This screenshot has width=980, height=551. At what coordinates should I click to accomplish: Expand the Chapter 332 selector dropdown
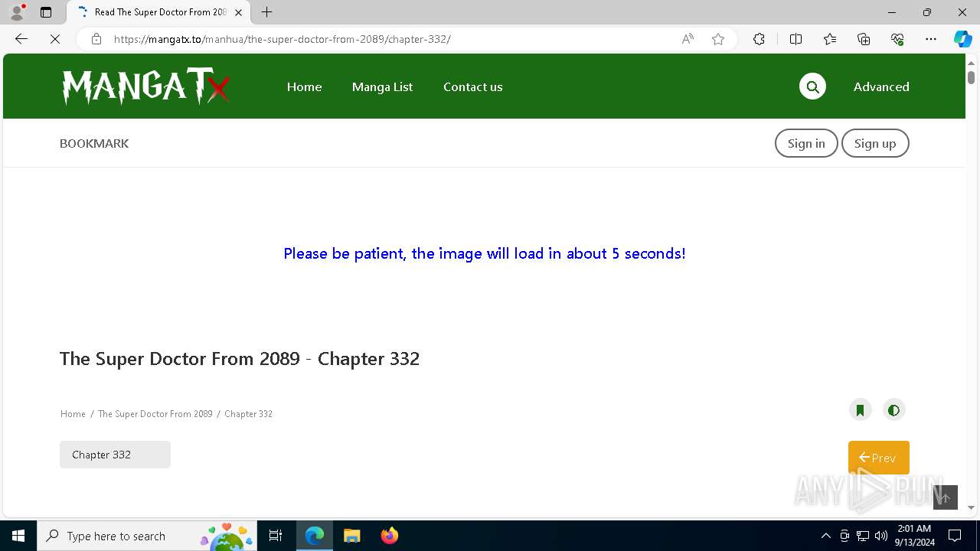(115, 455)
